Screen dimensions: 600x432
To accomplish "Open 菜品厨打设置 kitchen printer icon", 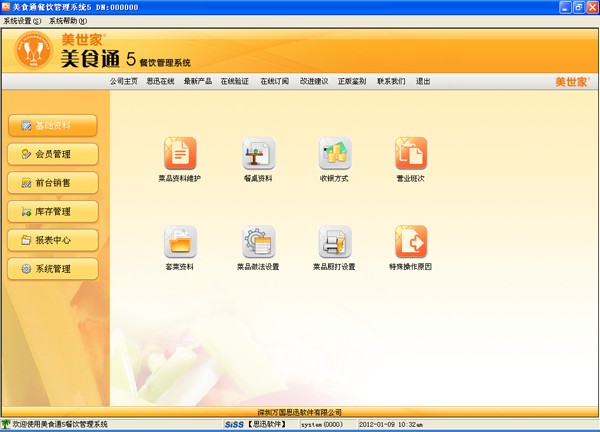I will pos(334,242).
